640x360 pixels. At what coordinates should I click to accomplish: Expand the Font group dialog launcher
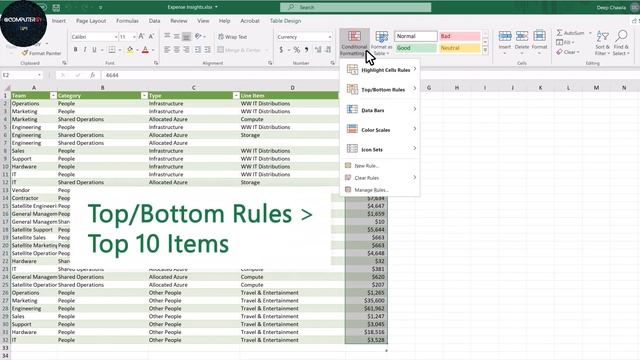[x=156, y=63]
